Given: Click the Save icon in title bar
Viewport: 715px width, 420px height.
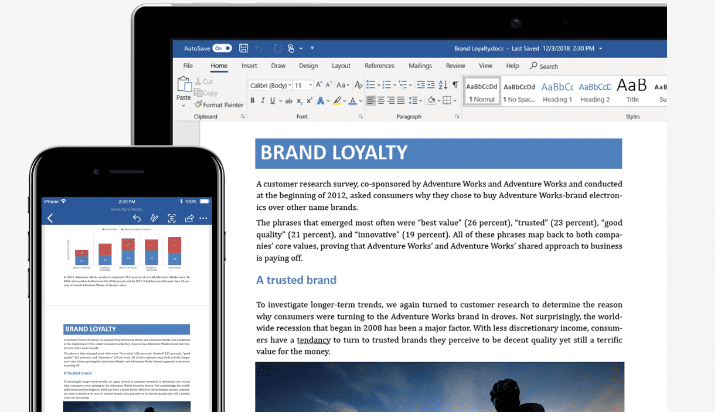Looking at the screenshot, I should click(243, 47).
